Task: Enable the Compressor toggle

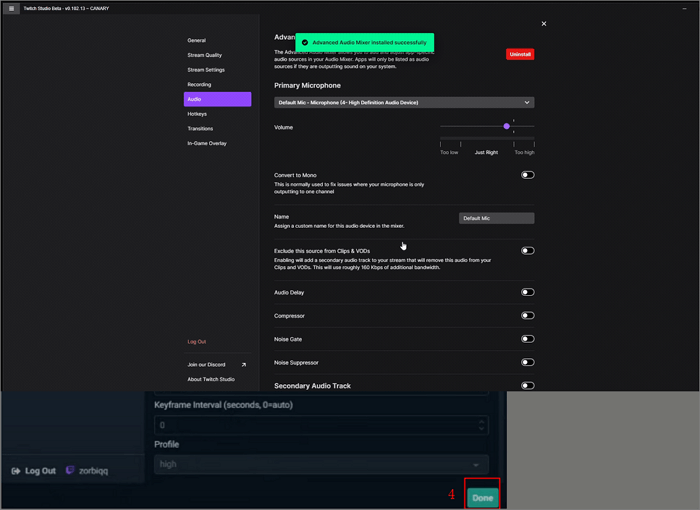Action: click(x=527, y=315)
